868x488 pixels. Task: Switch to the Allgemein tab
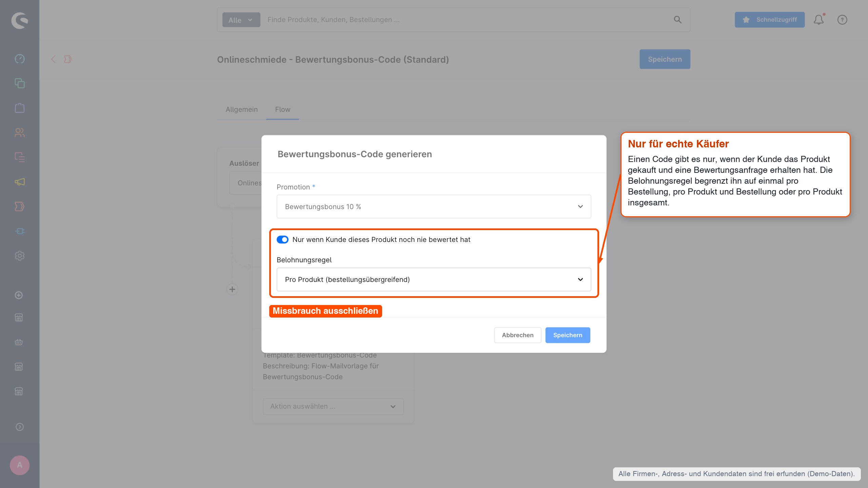242,109
